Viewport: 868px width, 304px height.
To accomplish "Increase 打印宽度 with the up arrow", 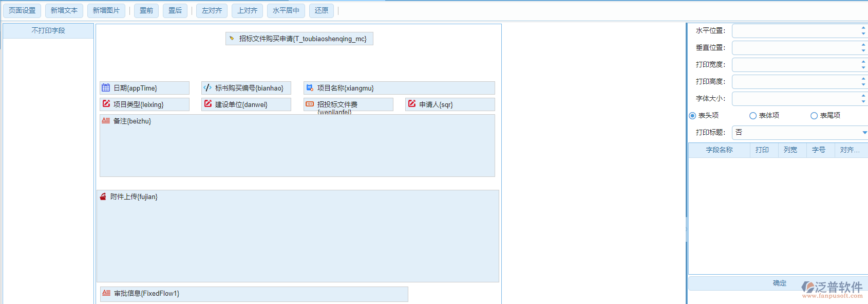I will coord(863,62).
